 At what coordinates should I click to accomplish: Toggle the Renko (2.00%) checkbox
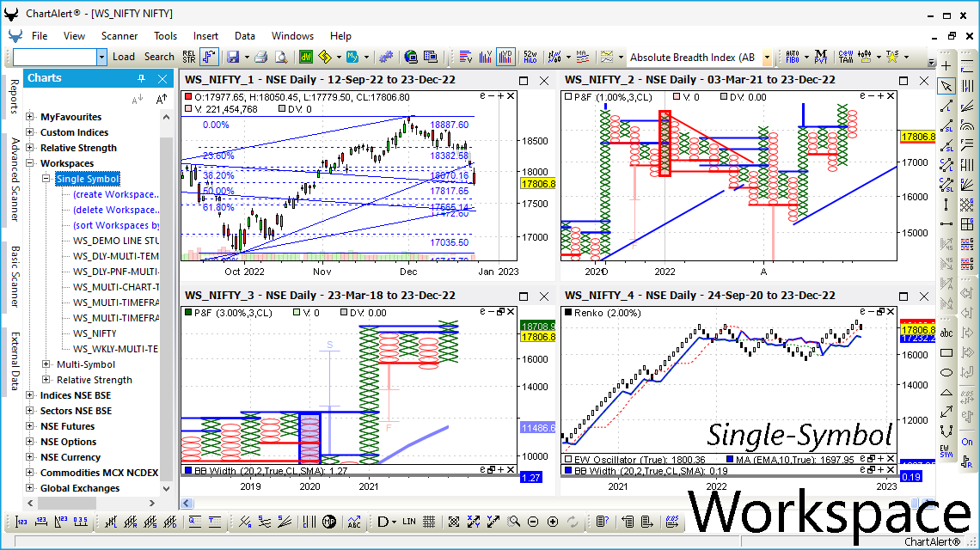tap(568, 313)
